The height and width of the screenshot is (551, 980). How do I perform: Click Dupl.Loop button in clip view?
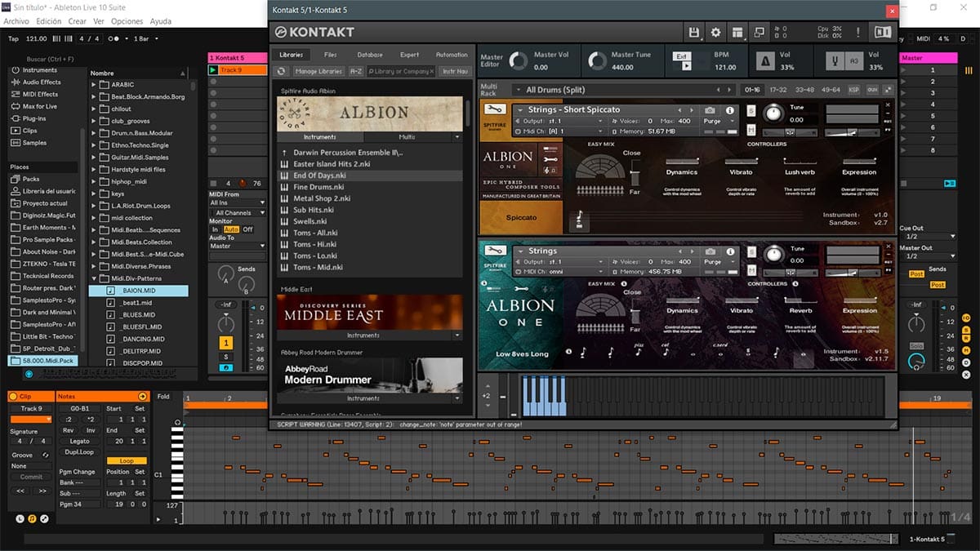81,451
